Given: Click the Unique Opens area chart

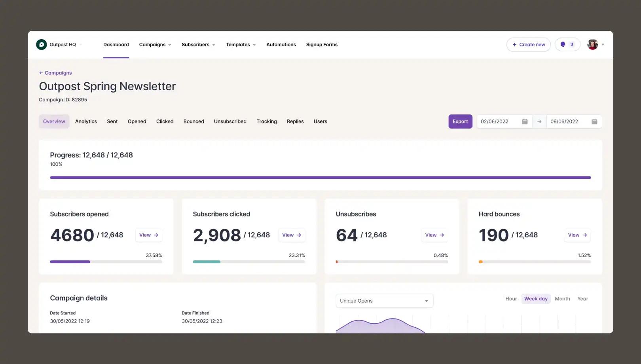Looking at the screenshot, I should 381,326.
